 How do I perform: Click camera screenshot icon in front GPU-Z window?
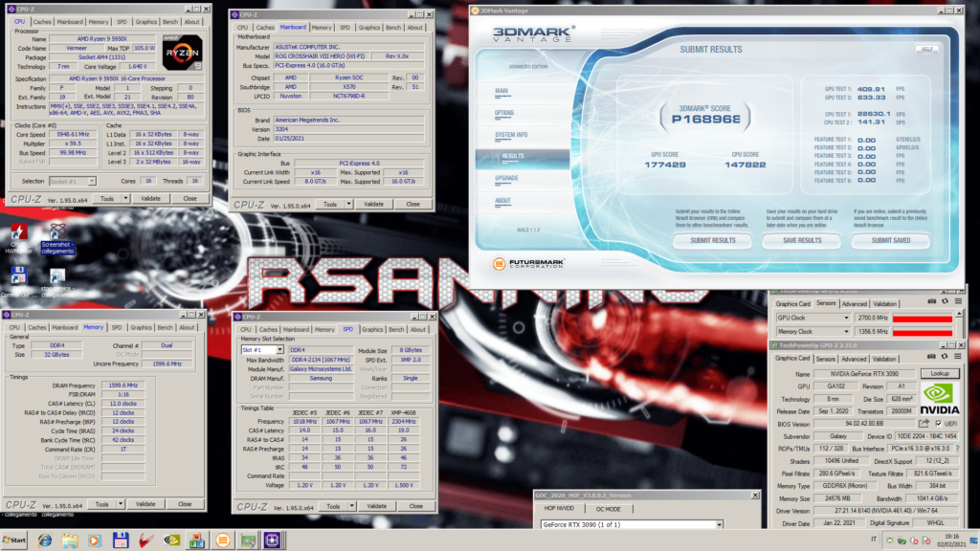931,356
